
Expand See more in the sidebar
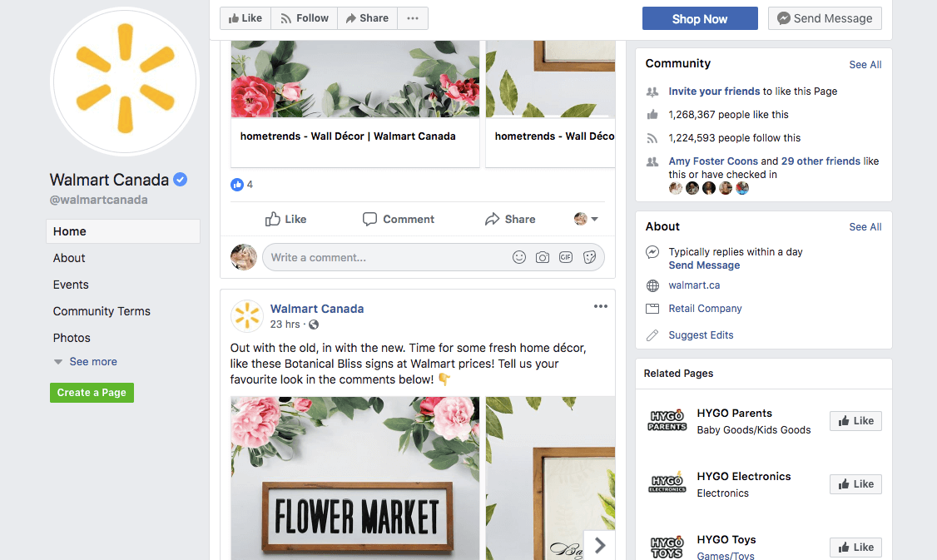92,362
